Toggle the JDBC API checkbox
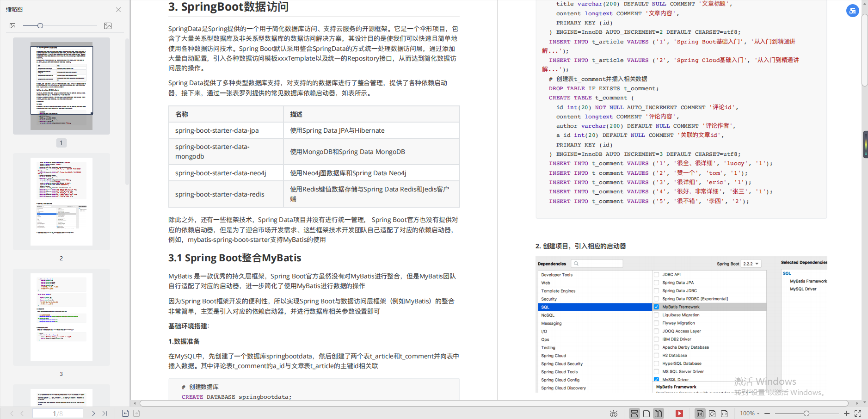This screenshot has width=868, height=419. (656, 275)
